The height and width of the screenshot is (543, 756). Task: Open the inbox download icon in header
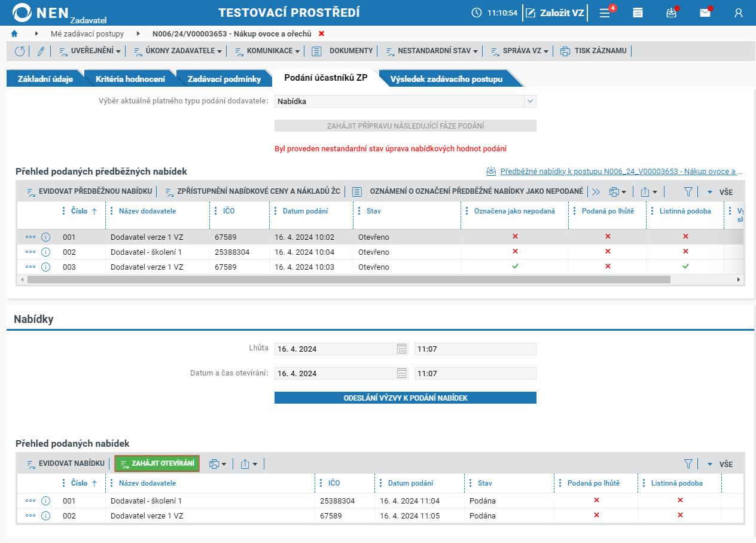point(672,13)
